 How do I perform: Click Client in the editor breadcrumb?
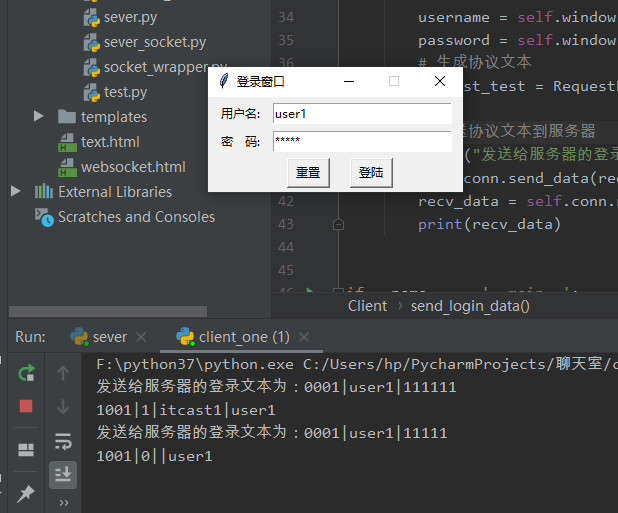[367, 306]
